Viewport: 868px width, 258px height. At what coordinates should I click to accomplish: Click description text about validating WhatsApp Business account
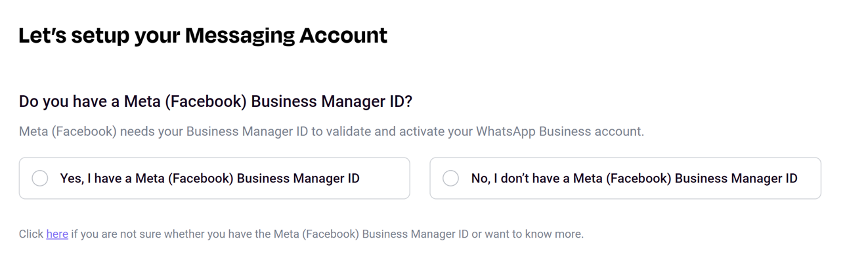pos(332,131)
